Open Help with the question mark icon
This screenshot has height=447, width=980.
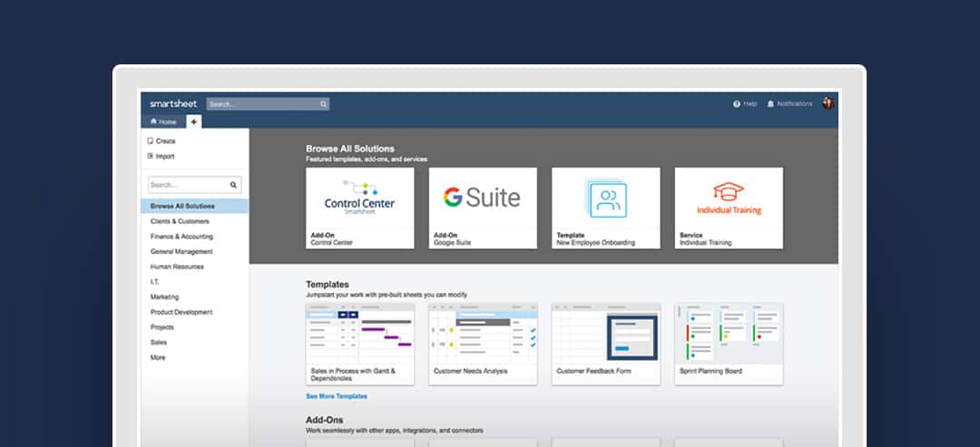[737, 104]
